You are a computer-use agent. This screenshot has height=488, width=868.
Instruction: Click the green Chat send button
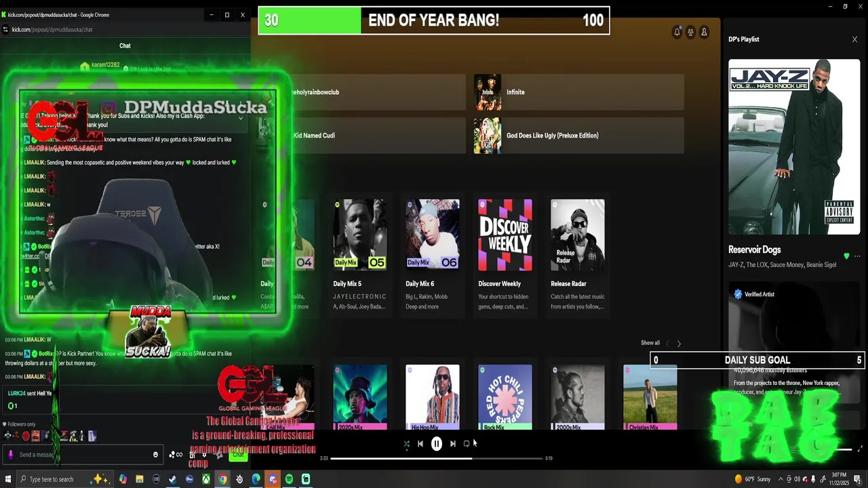[237, 455]
